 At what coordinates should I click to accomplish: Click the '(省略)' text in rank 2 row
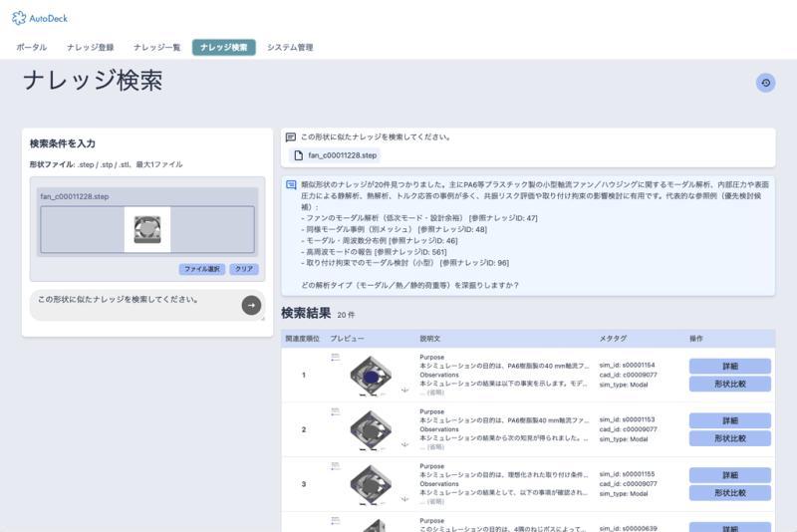click(435, 446)
